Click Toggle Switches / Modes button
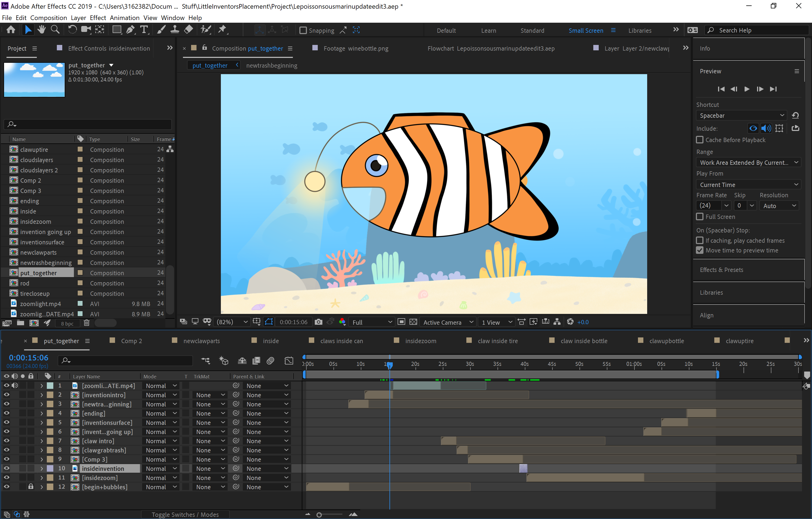 pos(185,515)
